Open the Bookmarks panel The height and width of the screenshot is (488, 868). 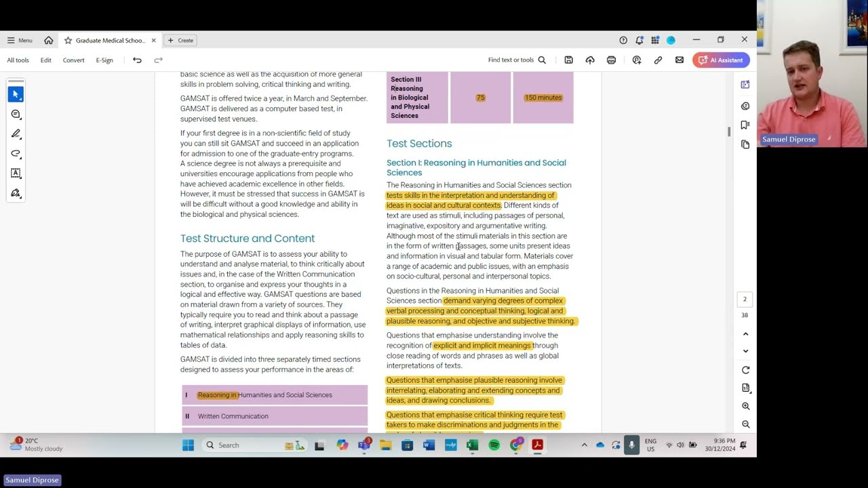coord(745,125)
